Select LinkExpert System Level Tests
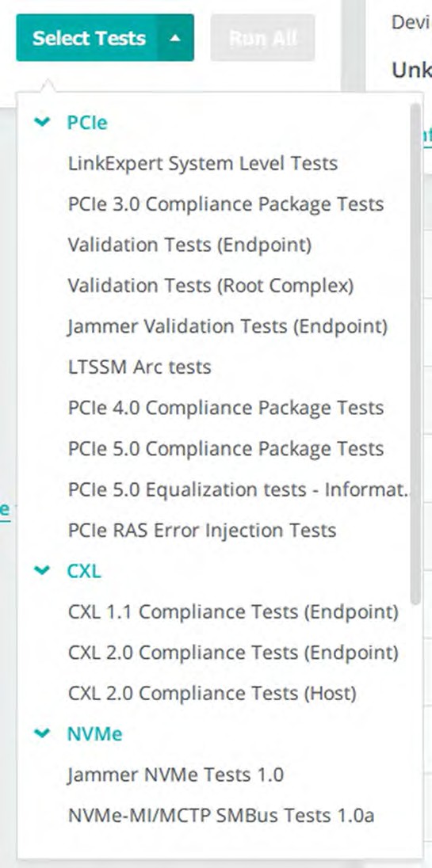Image resolution: width=432 pixels, height=868 pixels. point(203,163)
